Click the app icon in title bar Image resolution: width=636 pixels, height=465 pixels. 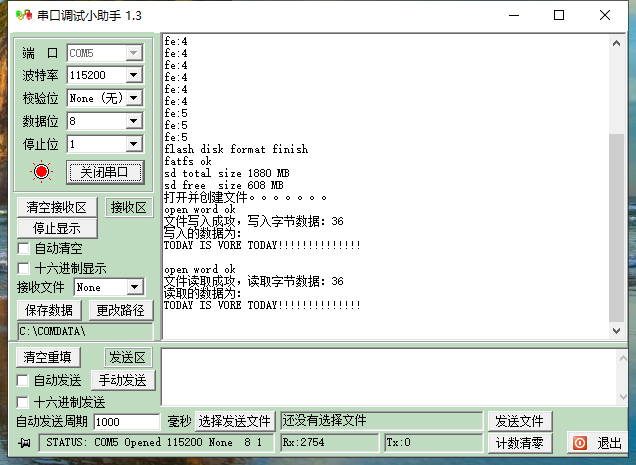(x=24, y=15)
